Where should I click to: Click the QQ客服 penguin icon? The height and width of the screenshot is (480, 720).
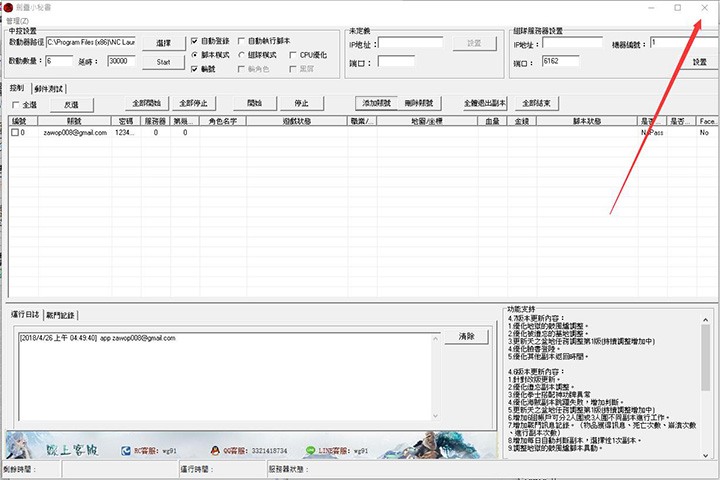(212, 451)
